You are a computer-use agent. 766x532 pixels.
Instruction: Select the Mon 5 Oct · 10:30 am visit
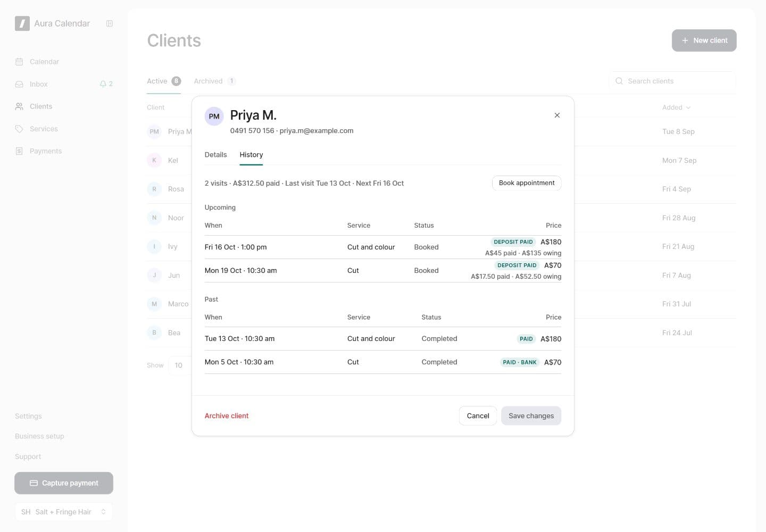point(383,362)
